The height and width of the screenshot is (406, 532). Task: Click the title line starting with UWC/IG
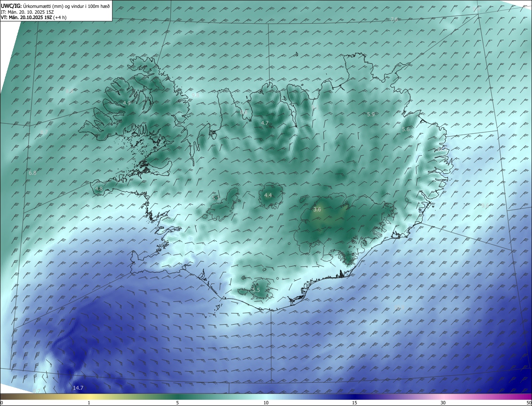(55, 7)
